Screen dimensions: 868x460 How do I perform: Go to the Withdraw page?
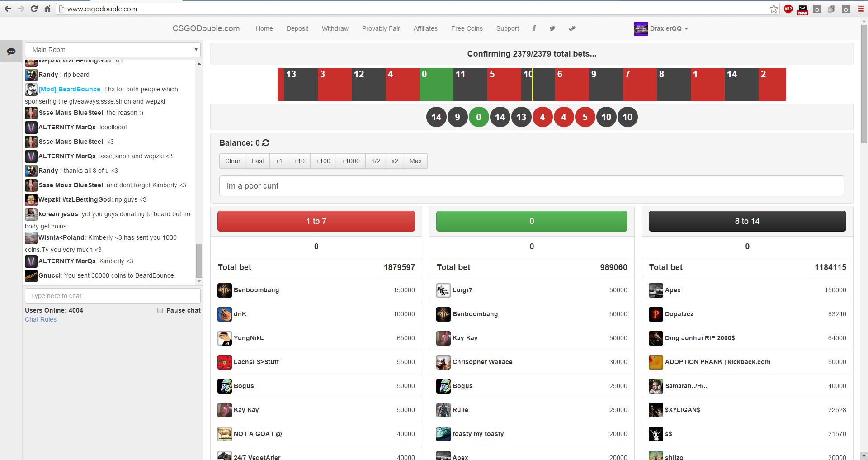(x=335, y=28)
